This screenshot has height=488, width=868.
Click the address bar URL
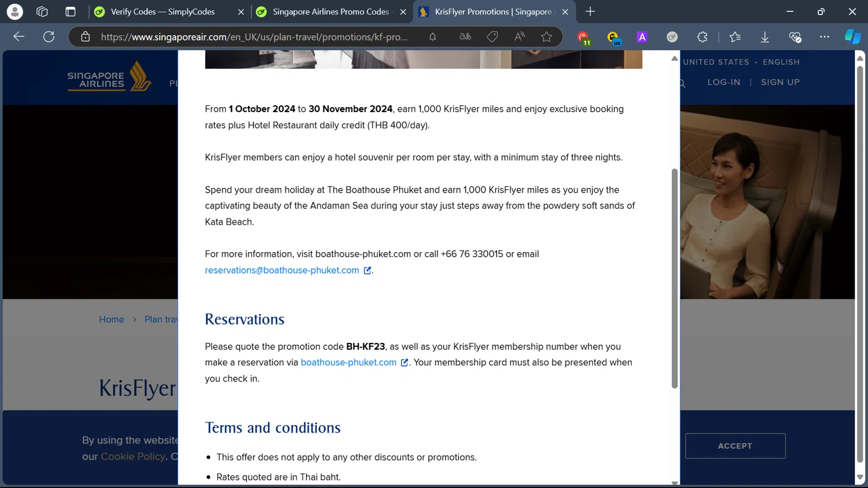[x=254, y=37]
